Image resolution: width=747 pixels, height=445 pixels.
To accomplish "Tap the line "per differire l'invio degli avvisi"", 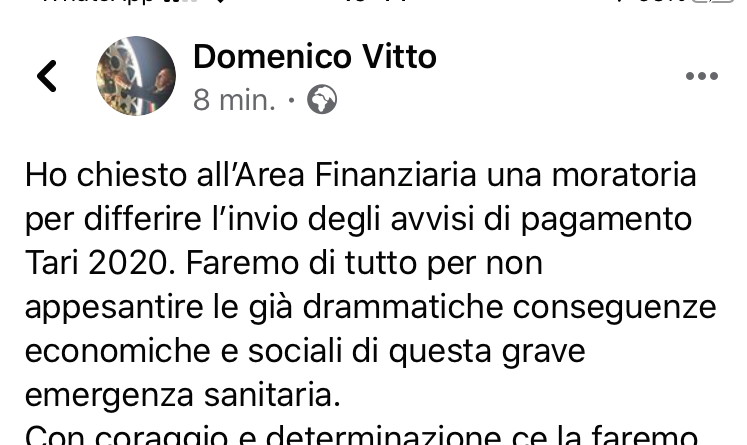I will tap(358, 220).
